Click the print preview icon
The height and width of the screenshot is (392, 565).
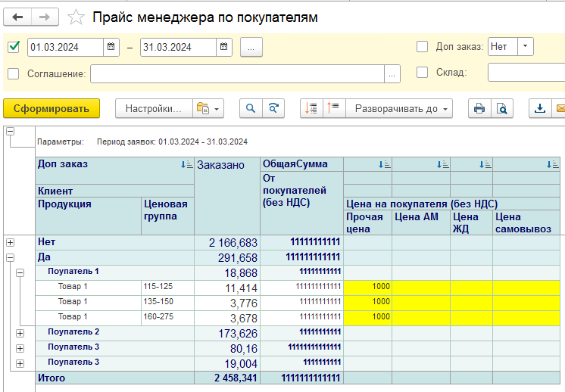[x=502, y=108]
